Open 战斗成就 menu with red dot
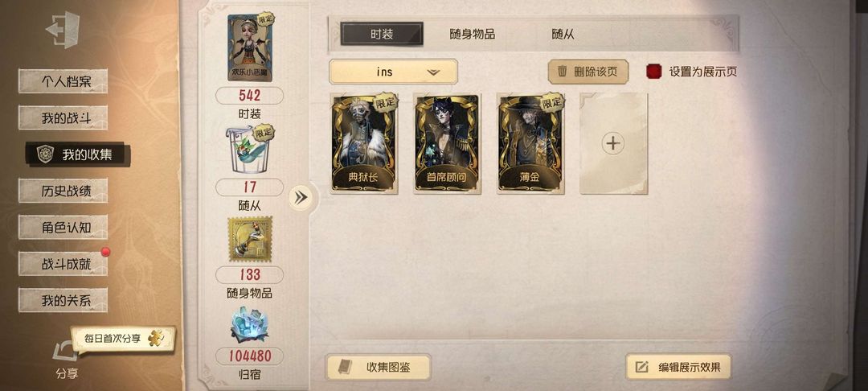Screen dimensions: 868x391 pos(63,264)
